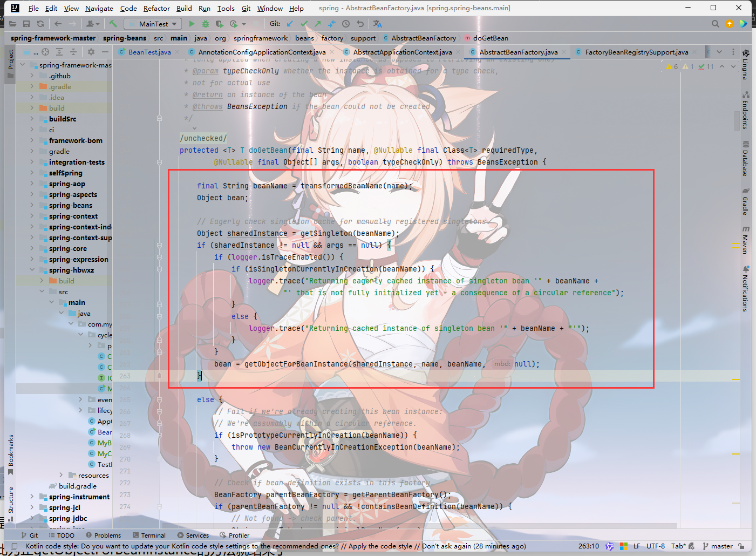
Task: Toggle the Bookmarks tool window
Action: coord(10,455)
